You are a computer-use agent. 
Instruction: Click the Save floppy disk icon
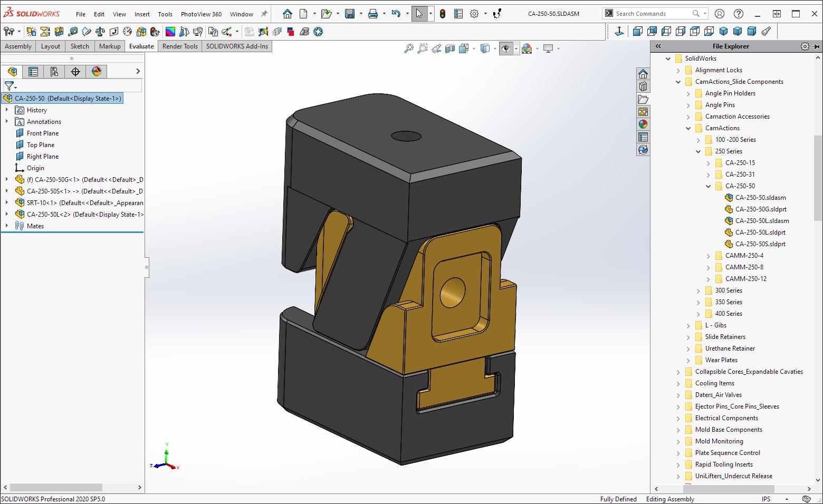pyautogui.click(x=350, y=14)
